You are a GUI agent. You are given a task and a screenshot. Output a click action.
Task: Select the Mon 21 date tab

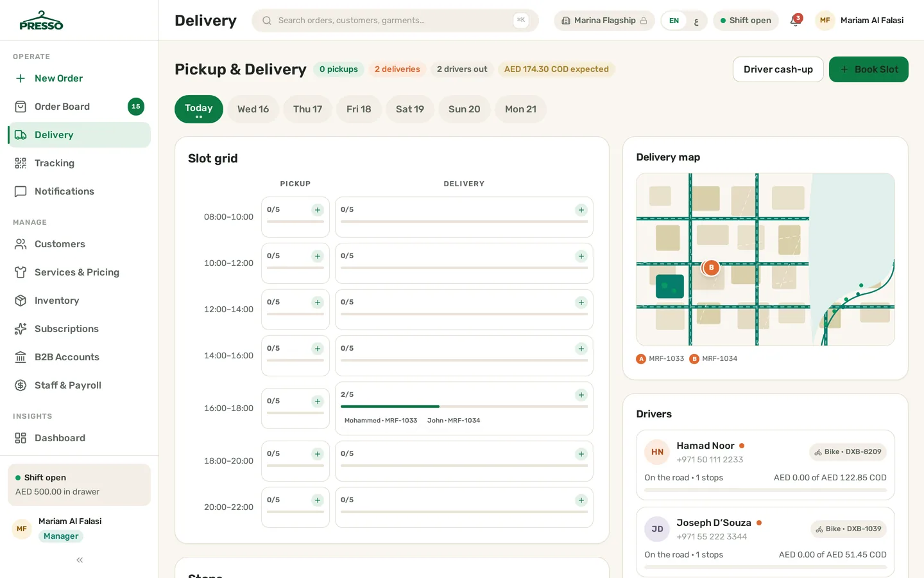tap(520, 109)
